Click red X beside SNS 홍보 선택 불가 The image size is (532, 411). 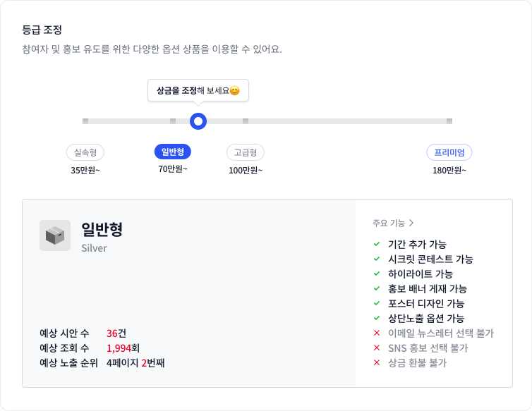pyautogui.click(x=377, y=348)
